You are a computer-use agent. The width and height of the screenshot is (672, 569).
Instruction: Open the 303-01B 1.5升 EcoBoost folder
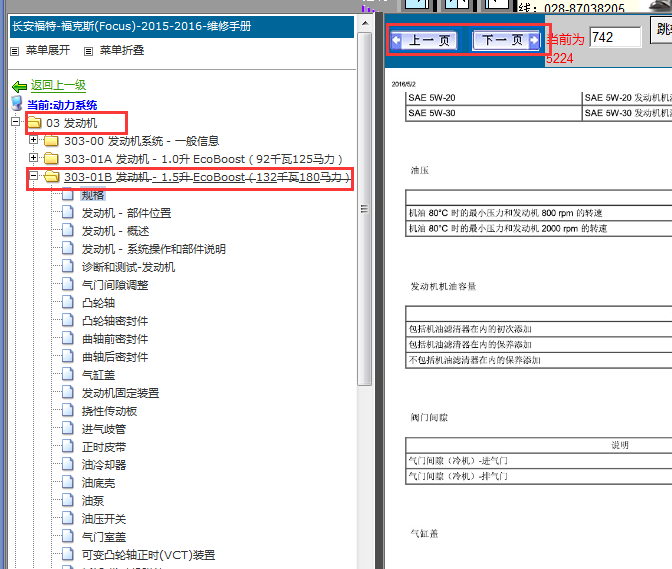207,177
